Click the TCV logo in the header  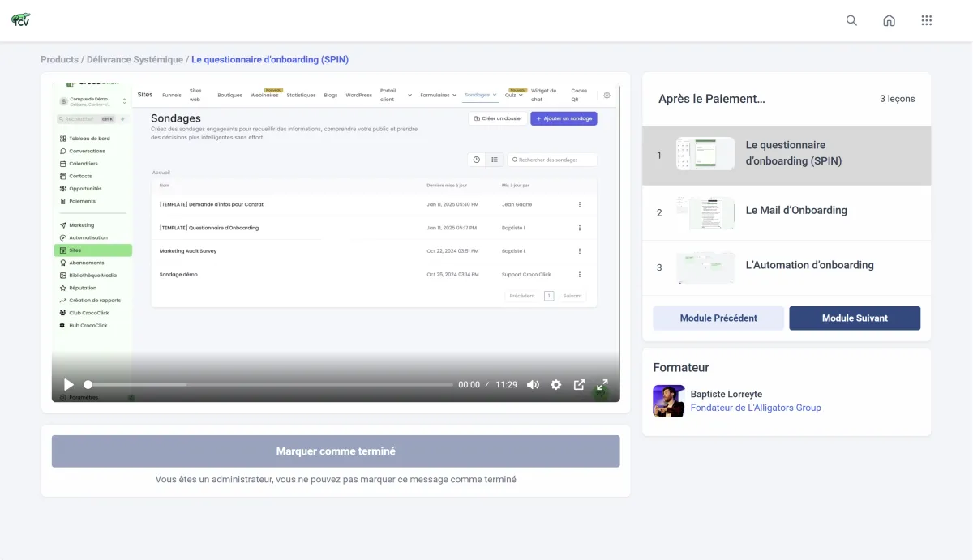pyautogui.click(x=21, y=20)
